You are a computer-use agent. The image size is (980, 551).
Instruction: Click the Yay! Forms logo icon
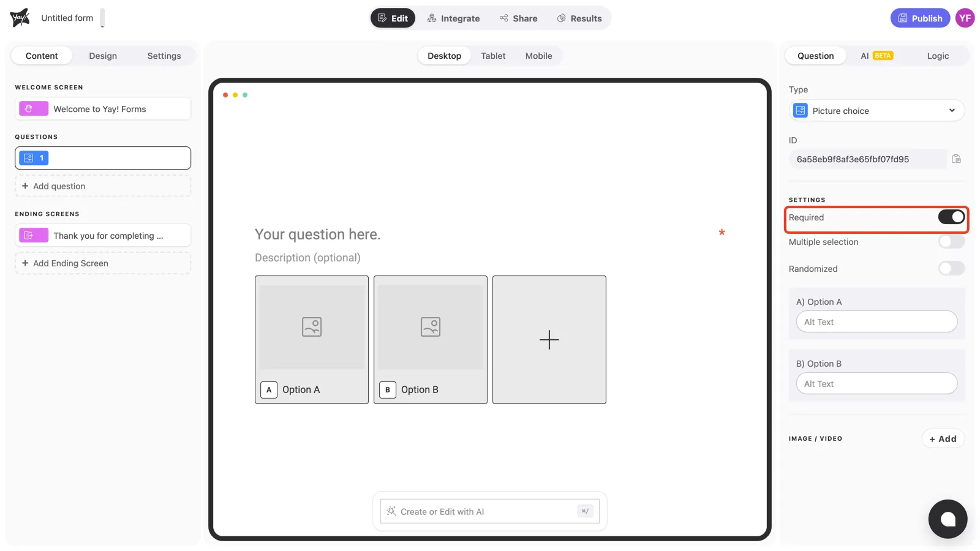[x=20, y=18]
